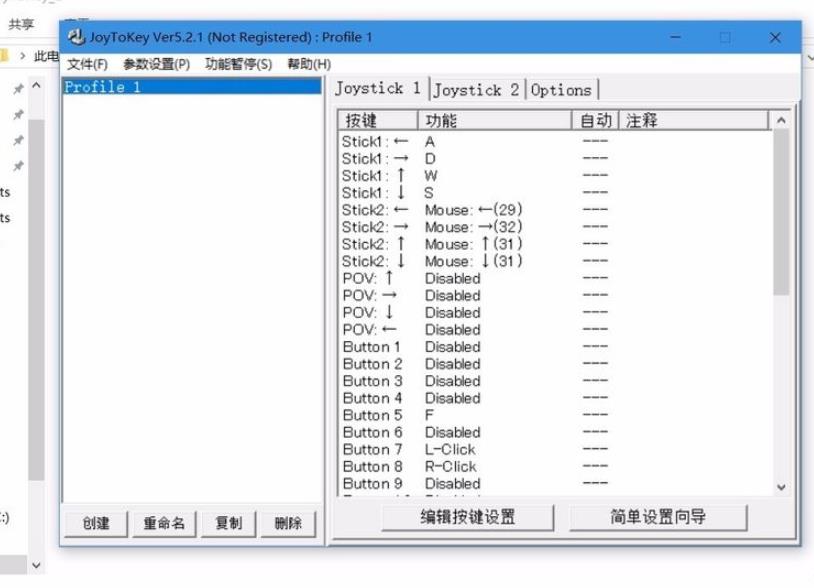814x588 pixels.
Task: Click Explorer sidebar scroll down arrow
Action: pyautogui.click(x=36, y=565)
